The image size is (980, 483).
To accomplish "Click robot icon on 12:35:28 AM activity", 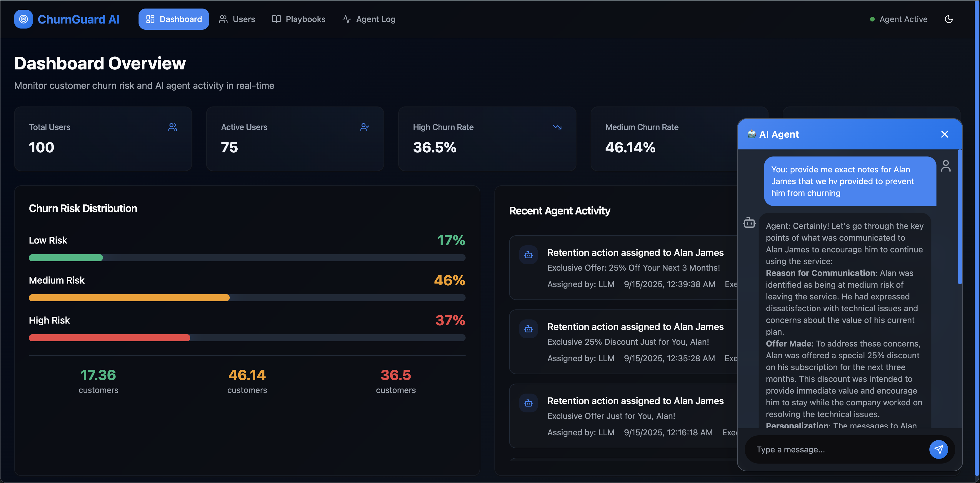I will (x=529, y=329).
